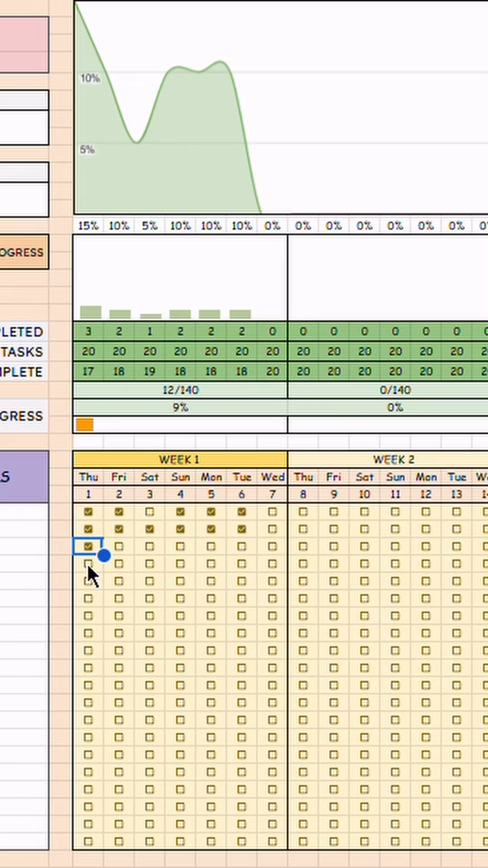The height and width of the screenshot is (868, 488).
Task: Toggle the selected third-row checkbox under Thu day 1
Action: coord(88,547)
